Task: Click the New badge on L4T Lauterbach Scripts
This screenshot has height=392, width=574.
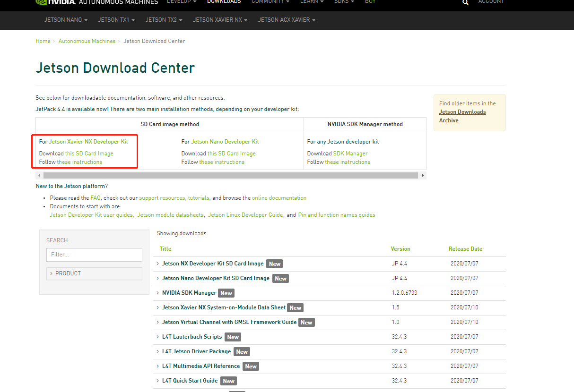Action: (233, 337)
